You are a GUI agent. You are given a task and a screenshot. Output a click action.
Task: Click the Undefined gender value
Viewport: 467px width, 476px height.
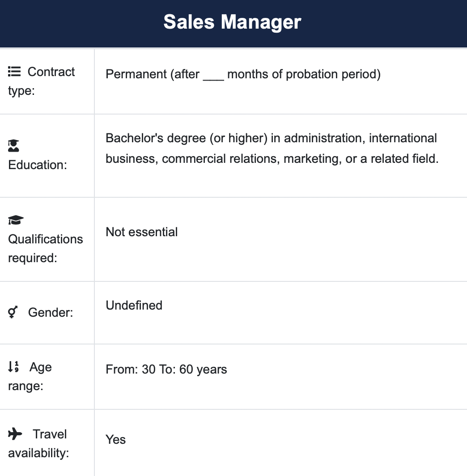pyautogui.click(x=134, y=306)
